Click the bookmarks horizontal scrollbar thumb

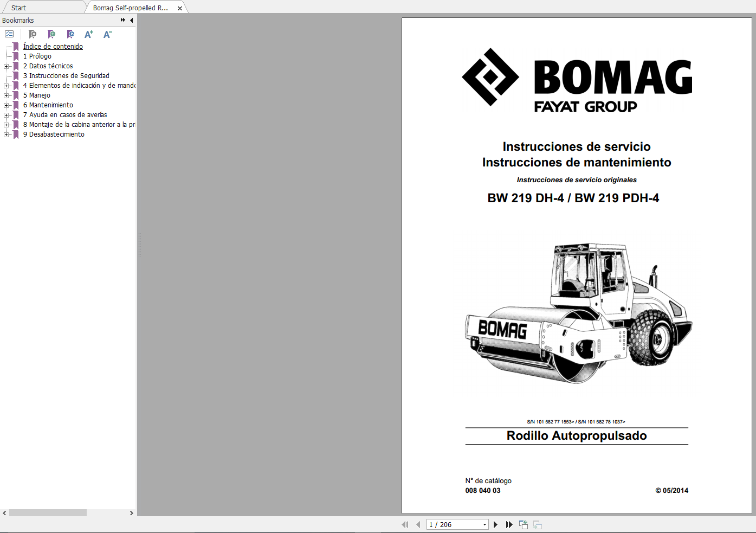48,513
